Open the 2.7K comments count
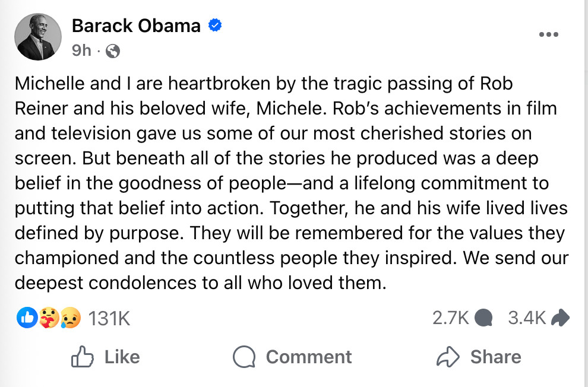588x387 pixels. click(x=450, y=319)
